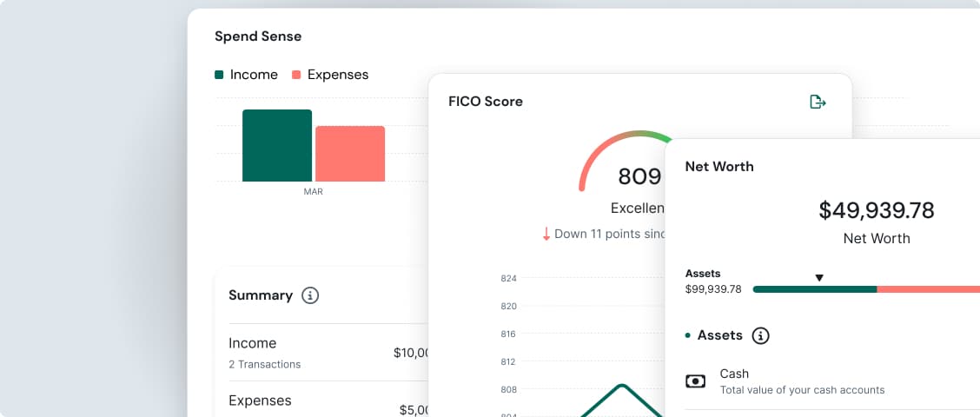Image resolution: width=980 pixels, height=417 pixels.
Task: Click the red Expenses bar for MAR
Action: pyautogui.click(x=350, y=154)
